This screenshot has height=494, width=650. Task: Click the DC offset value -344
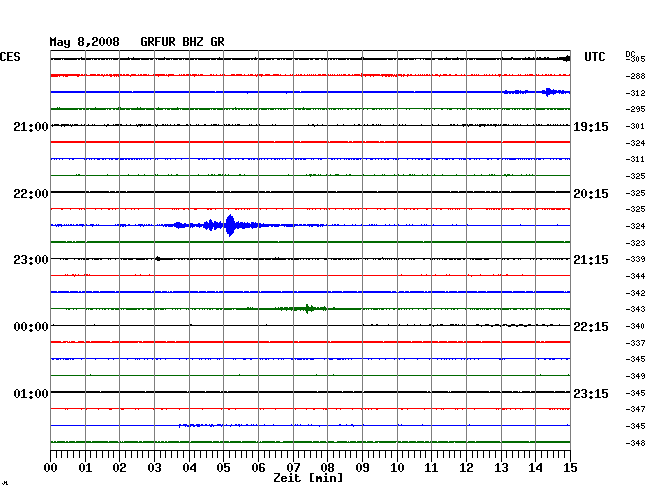click(635, 276)
